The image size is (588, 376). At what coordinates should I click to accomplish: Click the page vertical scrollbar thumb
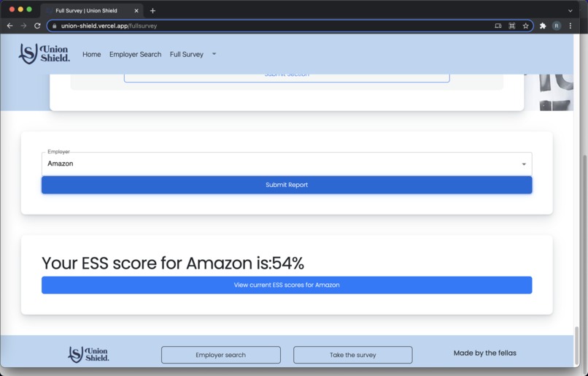click(x=577, y=345)
